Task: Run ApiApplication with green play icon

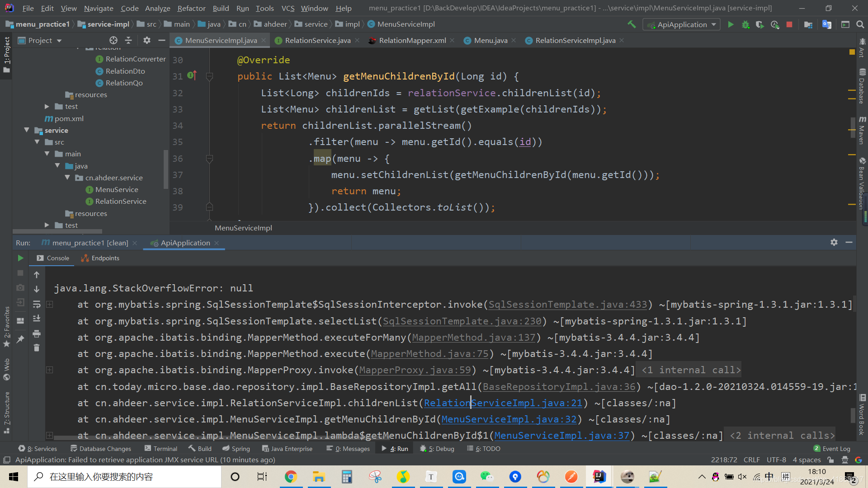Action: tap(731, 24)
